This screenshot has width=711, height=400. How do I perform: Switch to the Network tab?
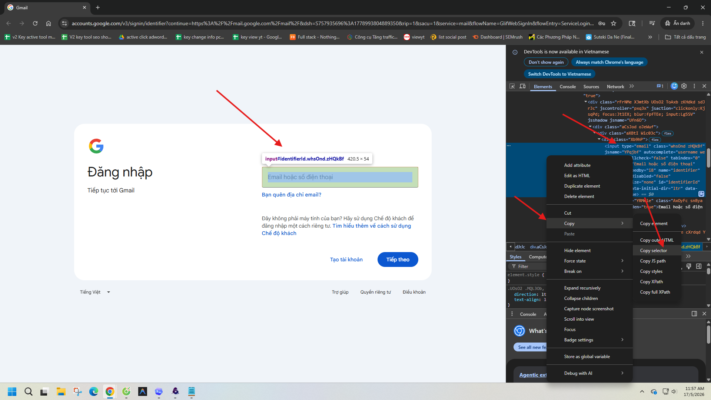click(x=615, y=86)
